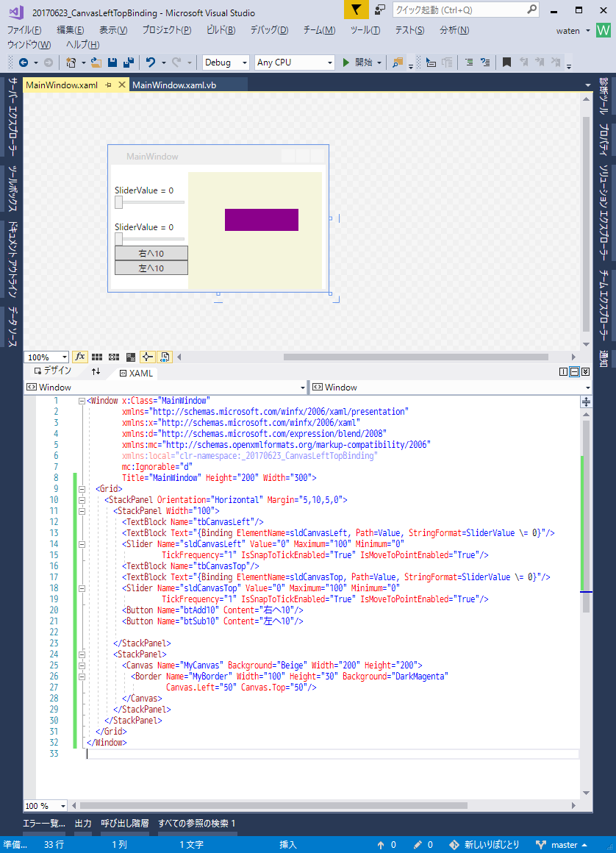Click the New Project toolbar icon
Image resolution: width=616 pixels, height=853 pixels.
pyautogui.click(x=71, y=63)
